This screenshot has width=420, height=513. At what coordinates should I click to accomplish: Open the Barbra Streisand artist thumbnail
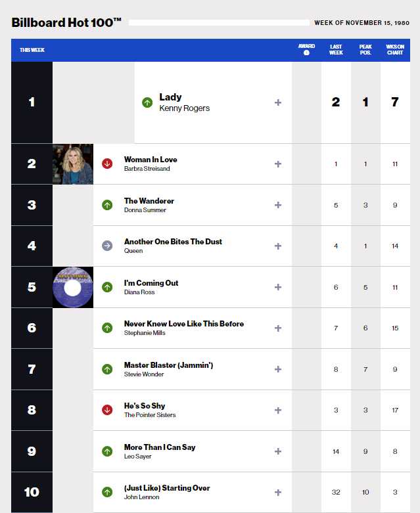tap(73, 164)
